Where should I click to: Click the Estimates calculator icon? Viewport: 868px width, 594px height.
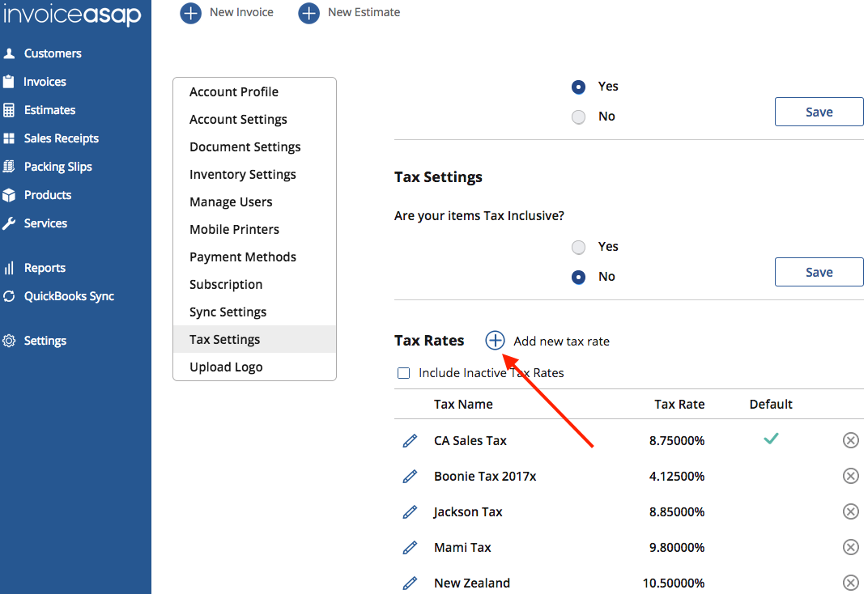pyautogui.click(x=9, y=110)
